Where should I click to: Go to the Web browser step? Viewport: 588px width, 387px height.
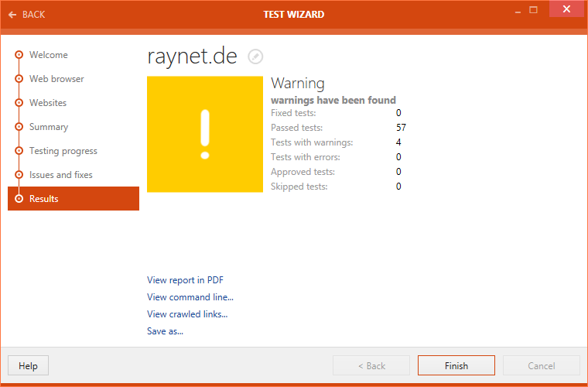click(x=56, y=79)
